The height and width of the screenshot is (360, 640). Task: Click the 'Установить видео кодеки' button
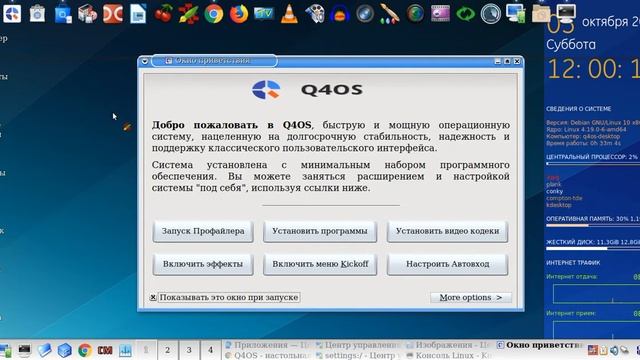[x=447, y=231]
